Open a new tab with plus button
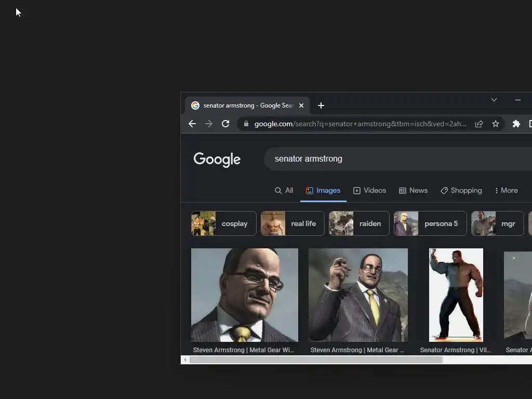The image size is (532, 399). point(321,105)
